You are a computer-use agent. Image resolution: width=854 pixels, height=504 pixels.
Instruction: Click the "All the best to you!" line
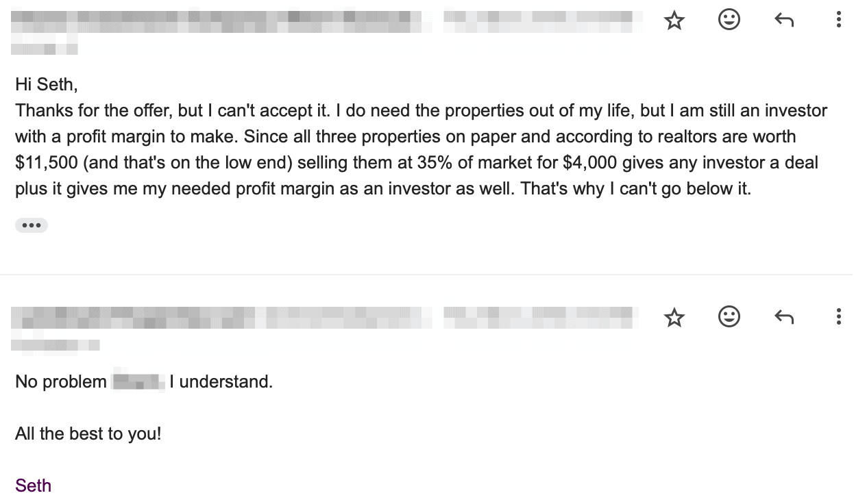coord(88,433)
